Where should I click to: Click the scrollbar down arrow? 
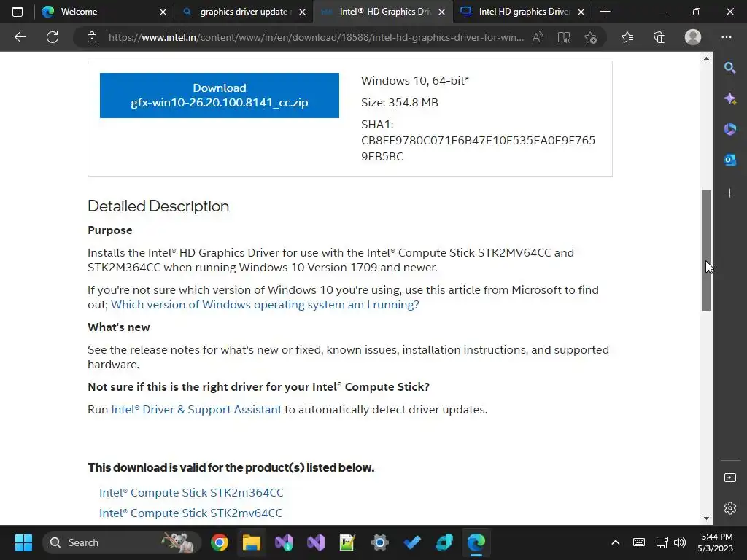tap(706, 518)
